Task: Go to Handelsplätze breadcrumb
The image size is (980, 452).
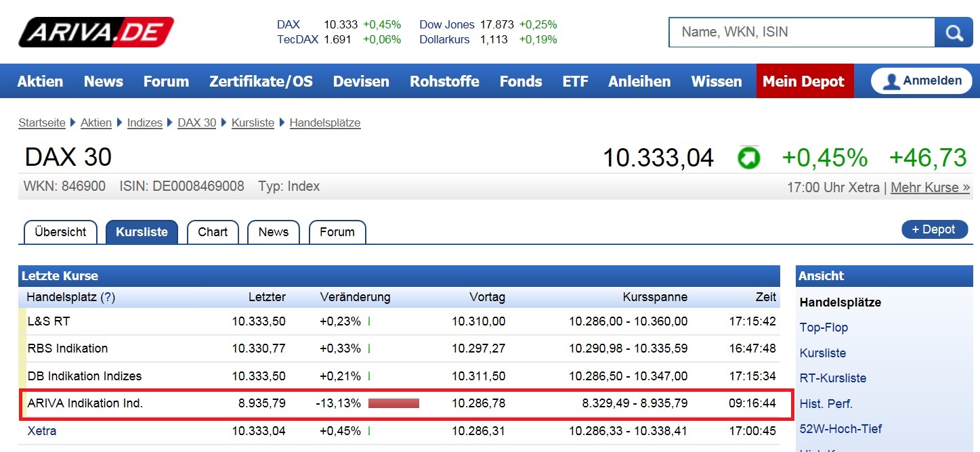Action: click(x=325, y=122)
